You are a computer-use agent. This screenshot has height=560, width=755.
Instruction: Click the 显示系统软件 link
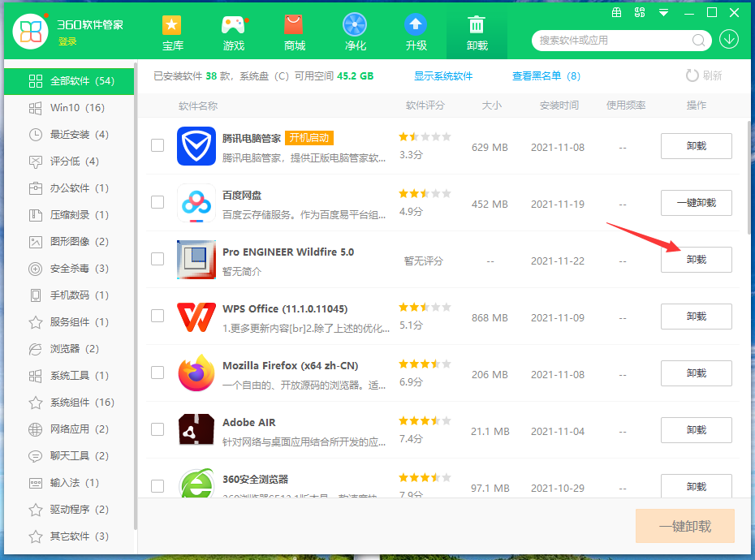[x=443, y=76]
